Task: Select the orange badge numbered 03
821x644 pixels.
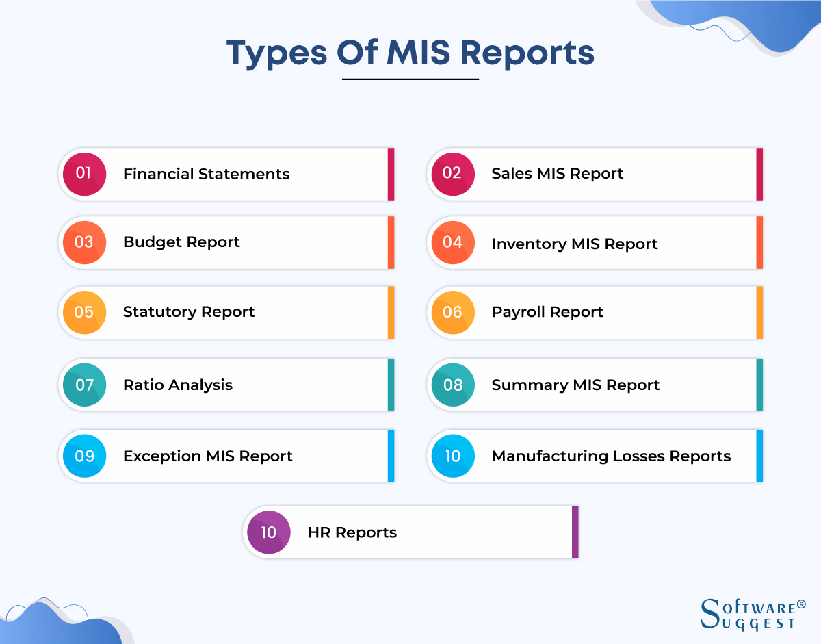Action: click(83, 242)
